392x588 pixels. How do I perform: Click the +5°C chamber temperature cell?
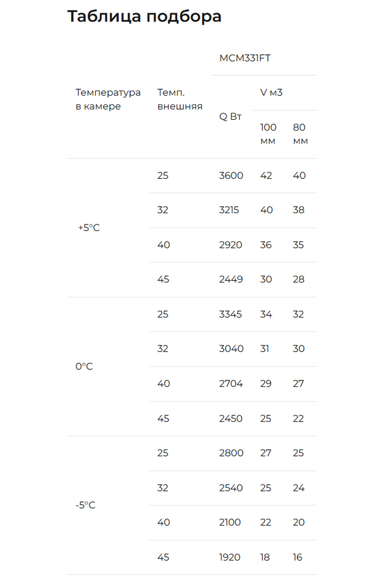point(89,228)
